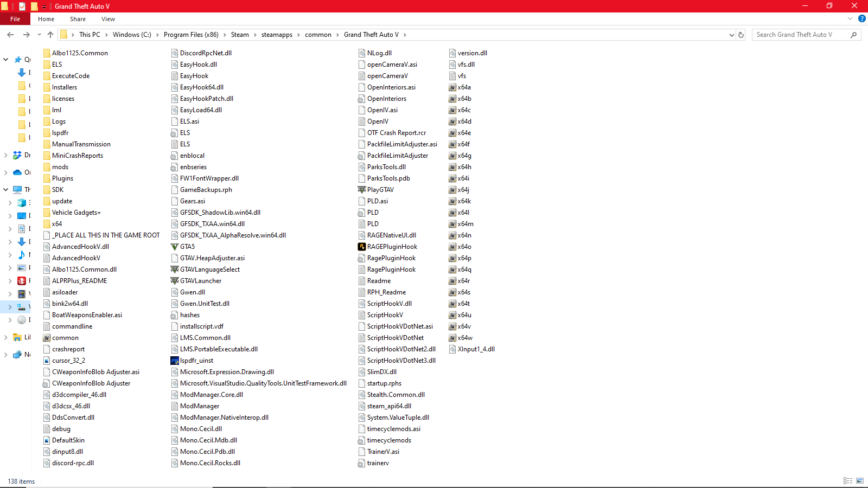Image resolution: width=868 pixels, height=488 pixels.
Task: Switch to large thumbnails view in status bar
Action: click(x=860, y=481)
